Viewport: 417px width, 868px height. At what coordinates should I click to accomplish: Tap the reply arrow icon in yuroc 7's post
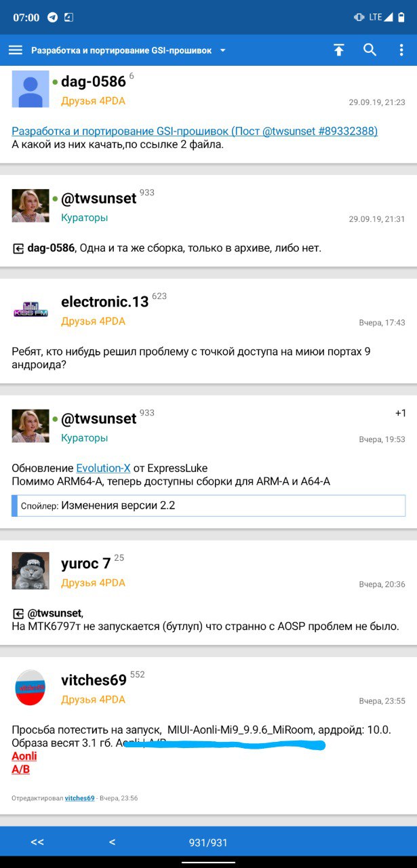tap(18, 613)
